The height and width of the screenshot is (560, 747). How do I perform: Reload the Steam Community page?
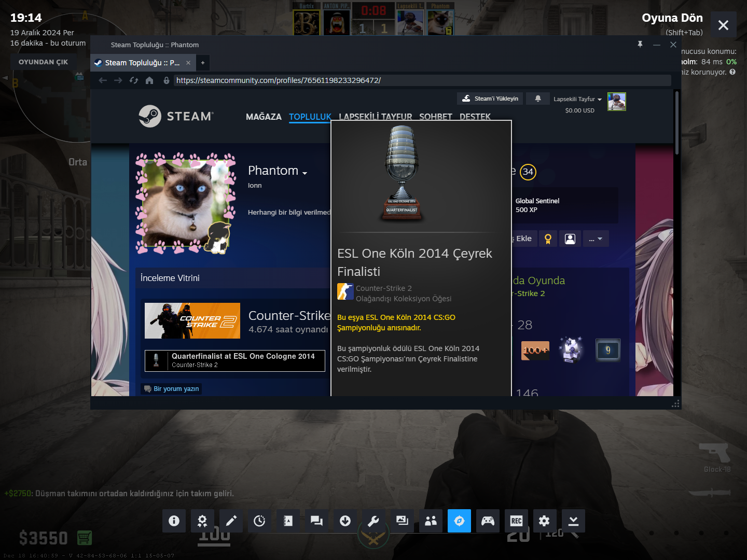click(134, 80)
